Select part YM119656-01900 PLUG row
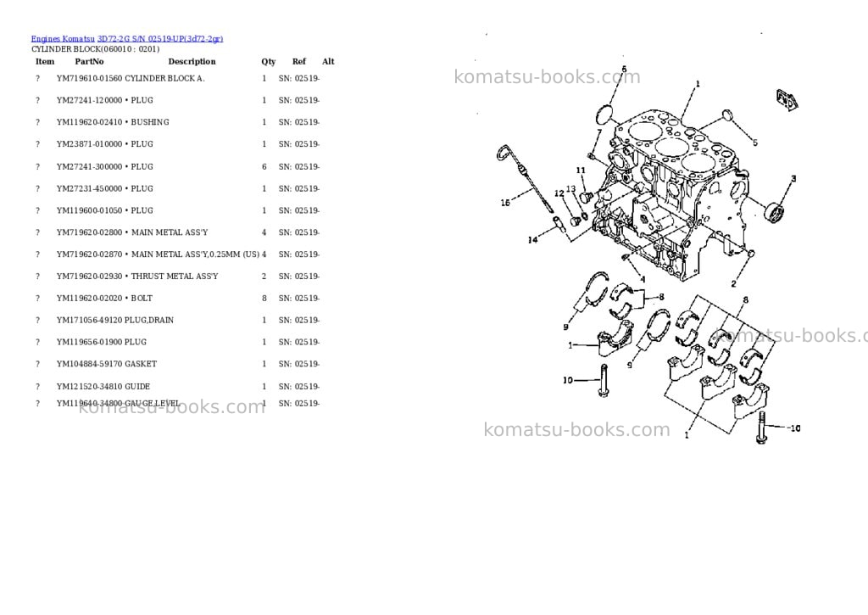868x615 pixels. click(x=178, y=342)
